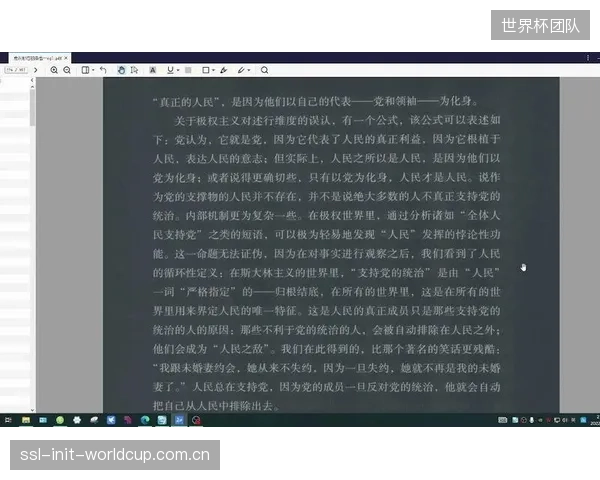Select the highlighter marker tool
Image resolution: width=600 pixels, height=480 pixels.
(224, 70)
